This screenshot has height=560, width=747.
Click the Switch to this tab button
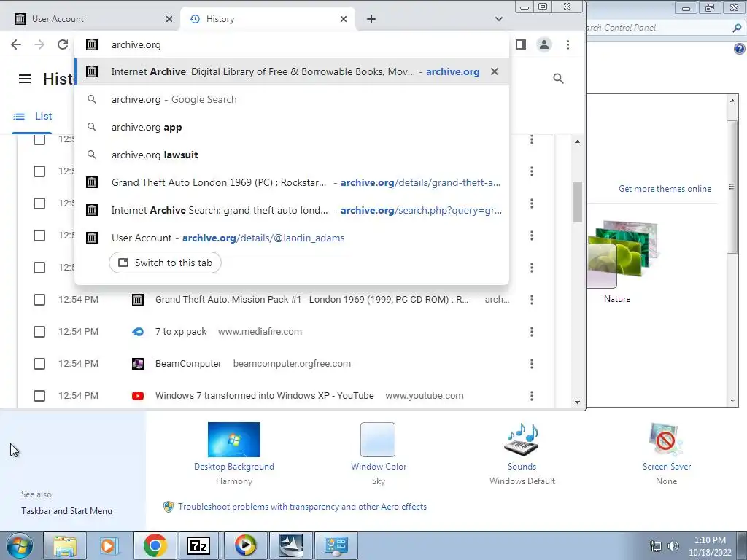click(165, 262)
